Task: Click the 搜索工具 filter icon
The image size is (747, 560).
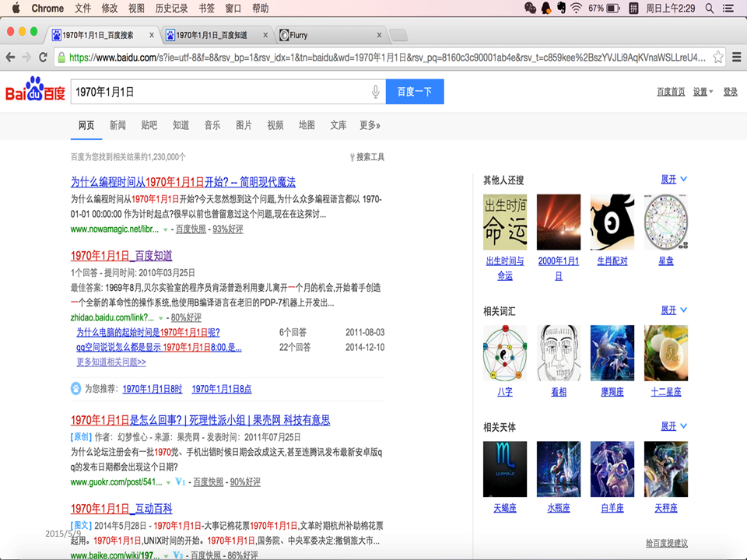Action: [x=352, y=157]
